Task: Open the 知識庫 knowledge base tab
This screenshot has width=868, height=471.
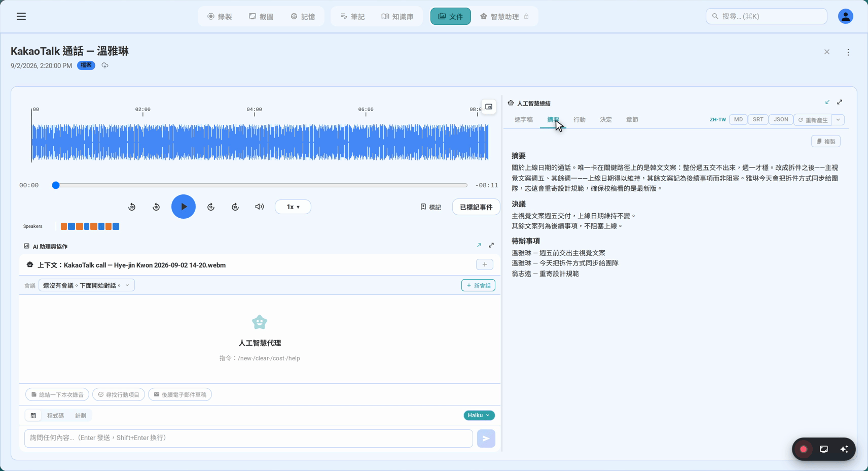Action: pos(397,16)
